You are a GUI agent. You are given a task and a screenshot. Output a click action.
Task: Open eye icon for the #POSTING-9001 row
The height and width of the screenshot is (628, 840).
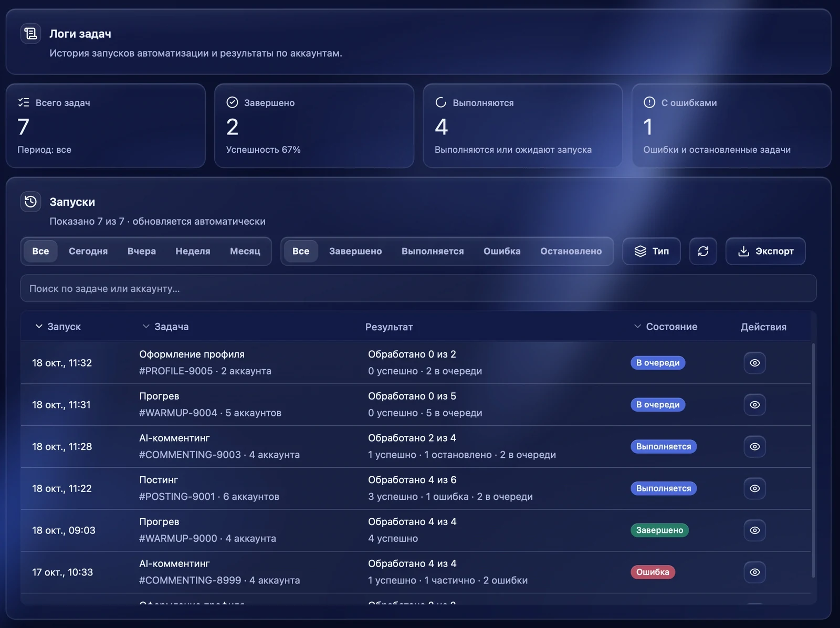coord(754,488)
